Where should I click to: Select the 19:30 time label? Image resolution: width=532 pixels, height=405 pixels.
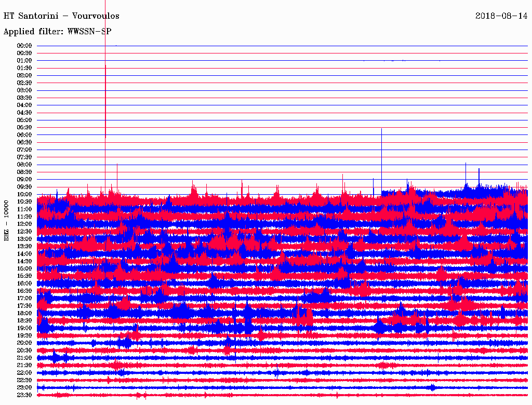pos(24,335)
